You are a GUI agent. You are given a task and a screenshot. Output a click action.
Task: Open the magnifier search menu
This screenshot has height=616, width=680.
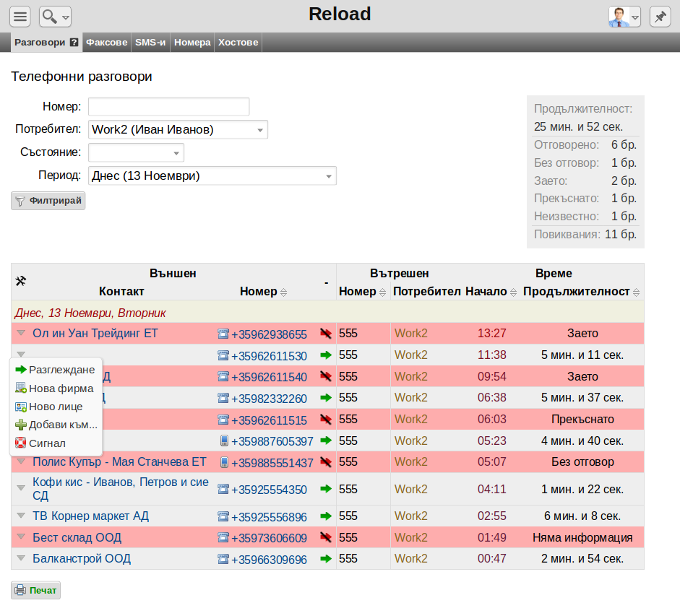point(55,17)
